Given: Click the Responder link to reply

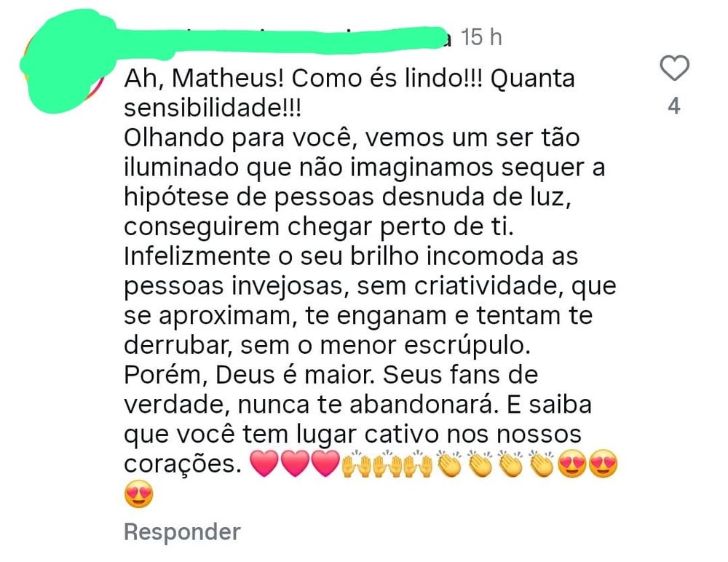Looking at the screenshot, I should click(182, 532).
